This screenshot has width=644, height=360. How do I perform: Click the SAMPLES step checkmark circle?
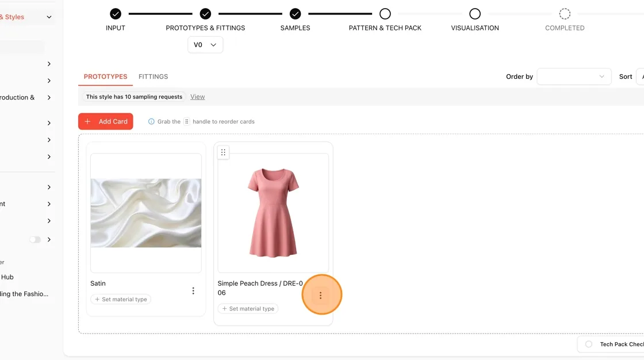click(296, 14)
